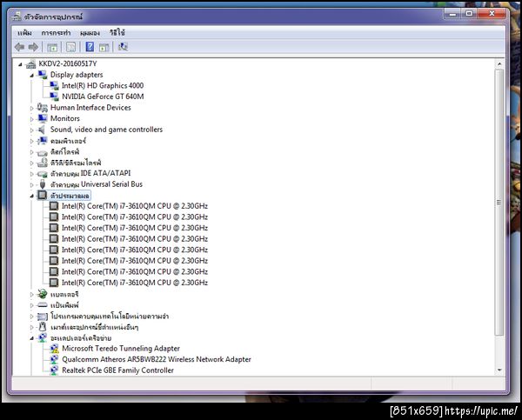
Task: Select NVIDIA GeForce GT 640M
Action: 103,97
